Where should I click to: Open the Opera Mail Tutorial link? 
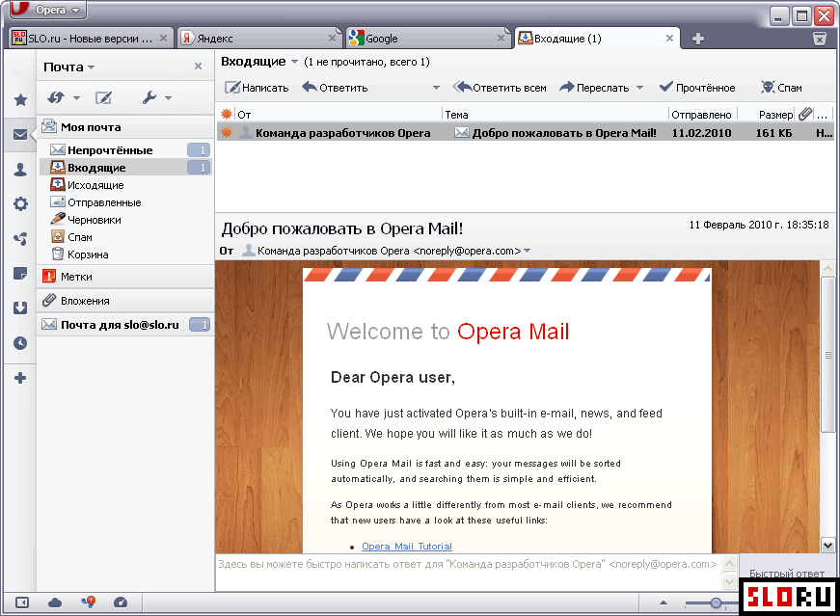tap(407, 547)
